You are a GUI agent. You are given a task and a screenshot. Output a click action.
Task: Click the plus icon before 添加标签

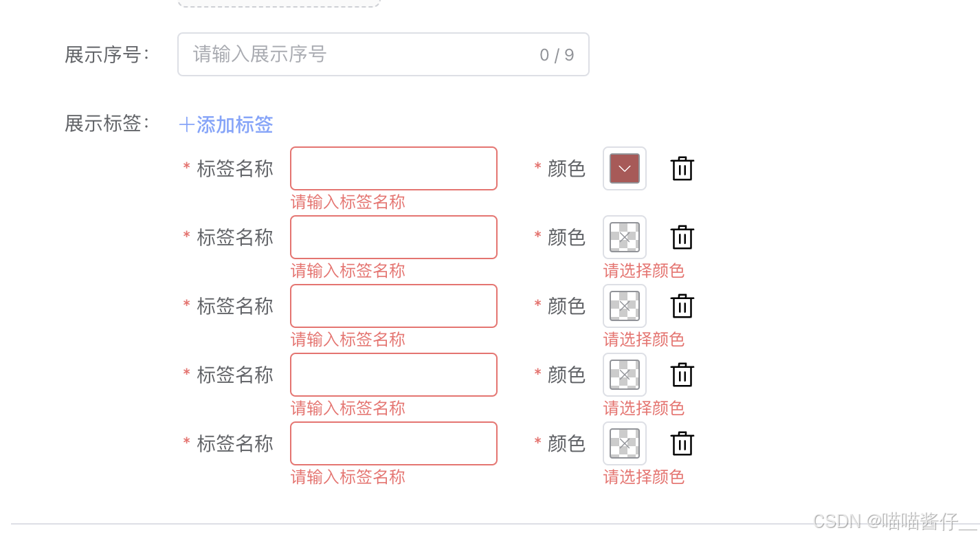tap(184, 124)
